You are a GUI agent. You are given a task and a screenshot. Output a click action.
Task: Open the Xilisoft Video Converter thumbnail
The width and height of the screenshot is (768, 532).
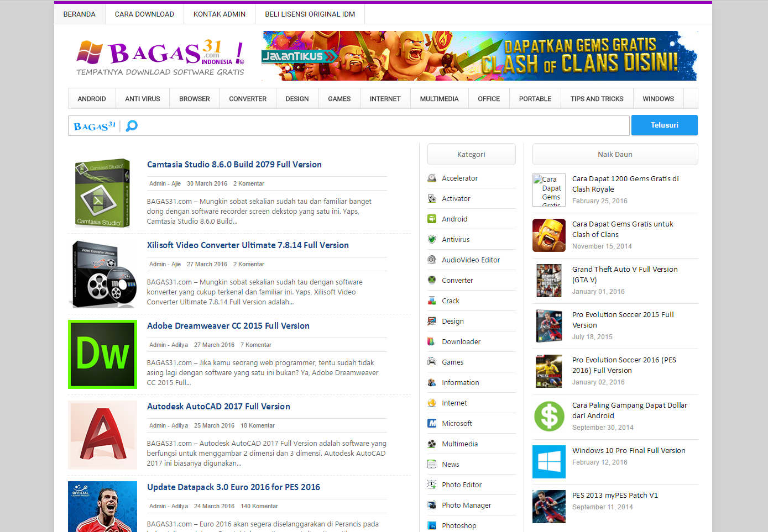point(102,273)
